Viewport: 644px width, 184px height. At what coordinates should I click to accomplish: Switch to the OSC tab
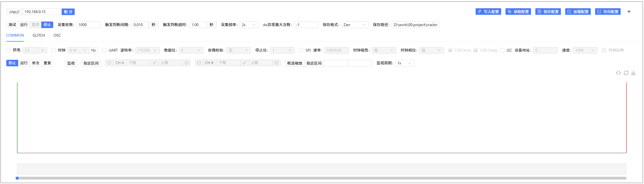click(57, 35)
